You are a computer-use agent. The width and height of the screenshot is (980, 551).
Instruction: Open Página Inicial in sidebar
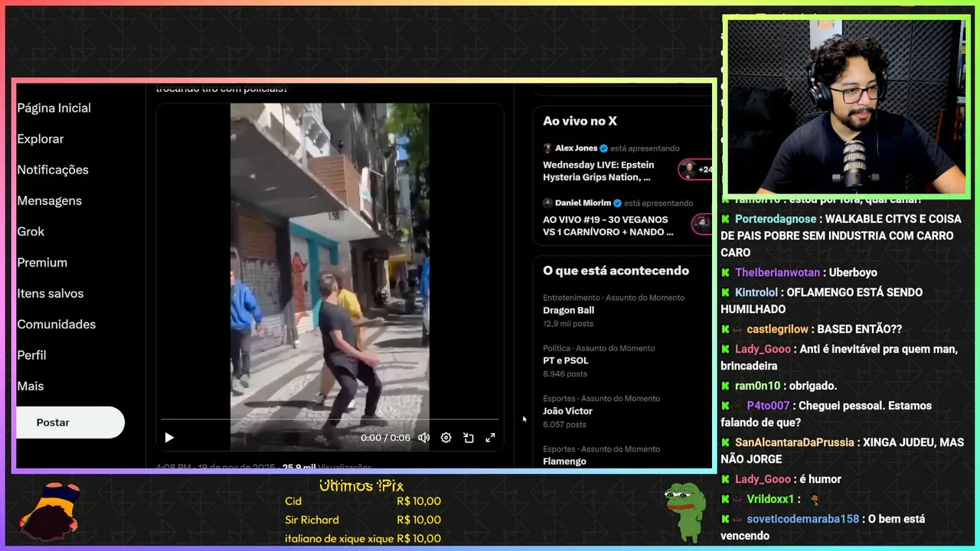click(x=54, y=108)
